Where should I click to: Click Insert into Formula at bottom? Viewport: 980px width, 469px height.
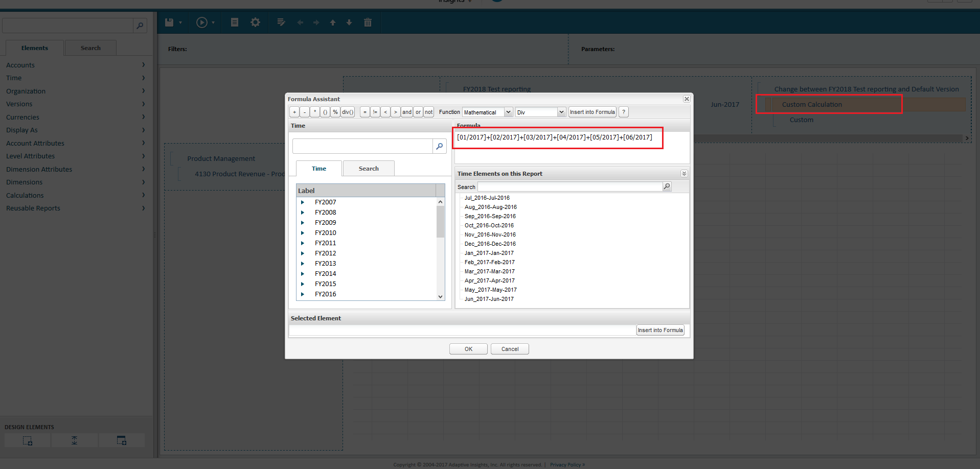click(660, 330)
